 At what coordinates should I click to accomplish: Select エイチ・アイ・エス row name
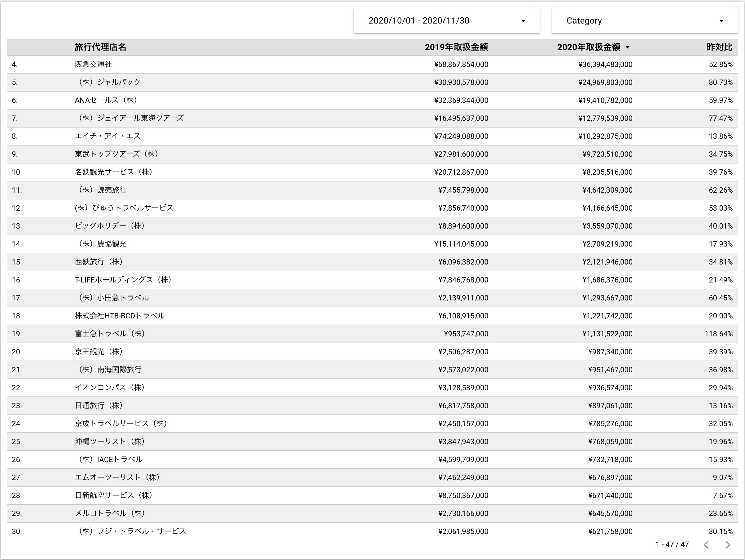click(x=108, y=136)
